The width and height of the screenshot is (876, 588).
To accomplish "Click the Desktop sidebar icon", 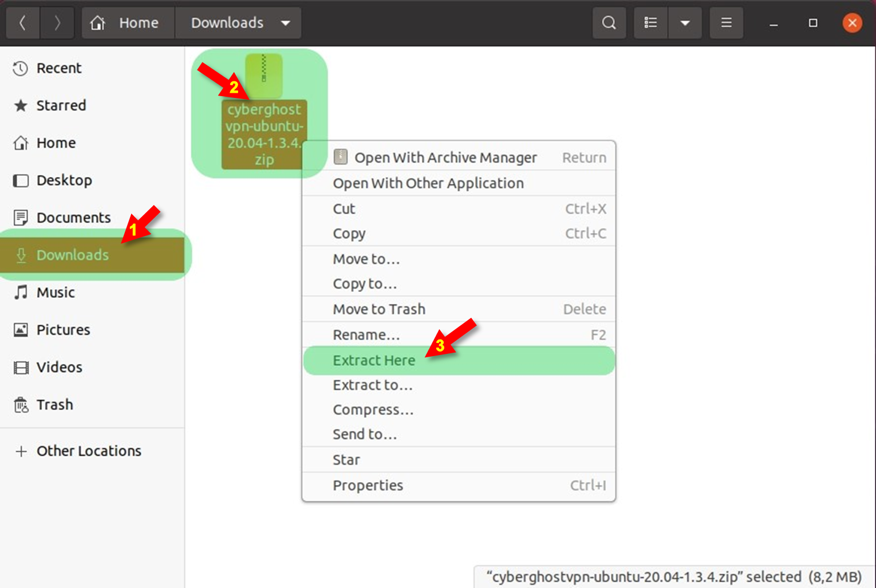I will 21,180.
